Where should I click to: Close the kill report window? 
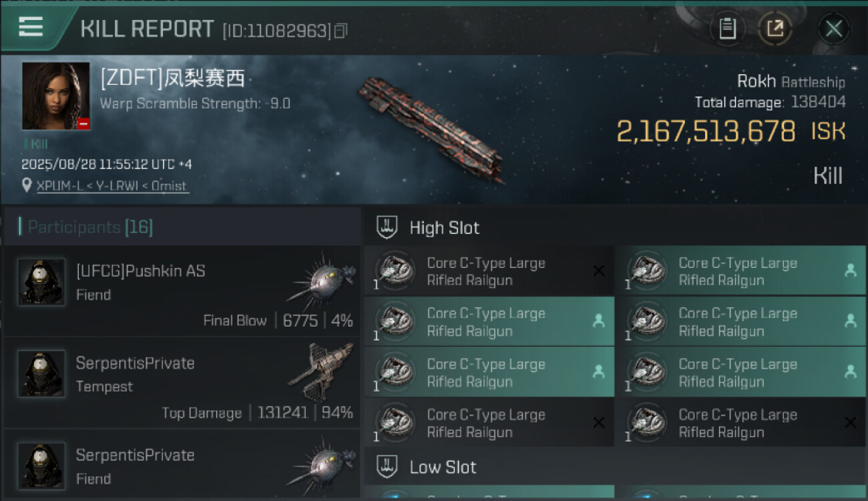[833, 29]
